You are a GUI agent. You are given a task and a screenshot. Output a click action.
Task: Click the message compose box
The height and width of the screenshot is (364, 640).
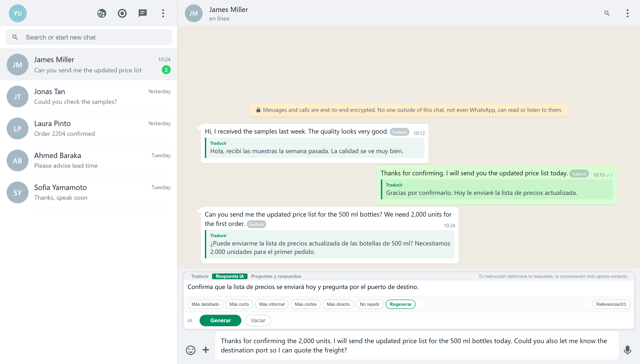[x=416, y=346]
